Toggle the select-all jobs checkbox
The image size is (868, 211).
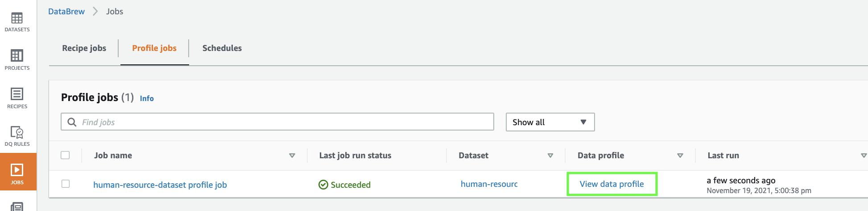[x=65, y=155]
